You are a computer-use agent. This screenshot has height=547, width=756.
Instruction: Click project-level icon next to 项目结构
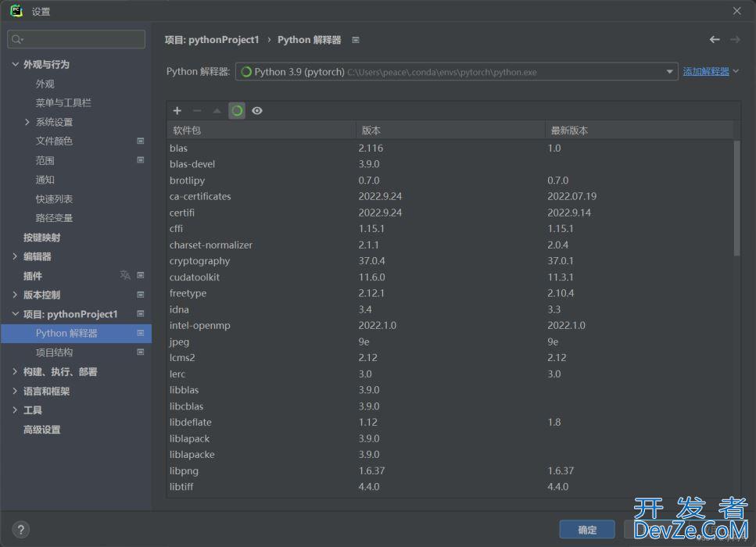(x=140, y=352)
